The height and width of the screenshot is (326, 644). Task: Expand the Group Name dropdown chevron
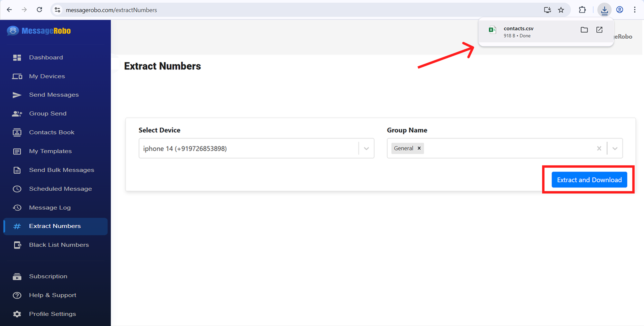click(x=615, y=149)
